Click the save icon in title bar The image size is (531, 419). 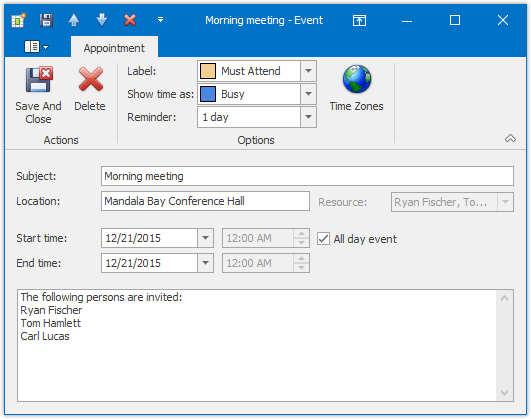pyautogui.click(x=46, y=20)
